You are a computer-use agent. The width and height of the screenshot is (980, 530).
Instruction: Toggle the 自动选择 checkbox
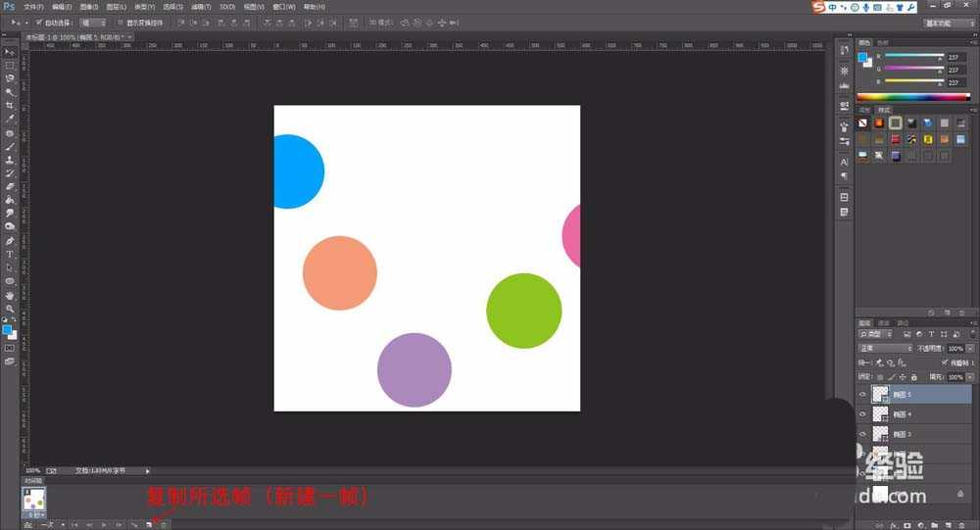[39, 22]
